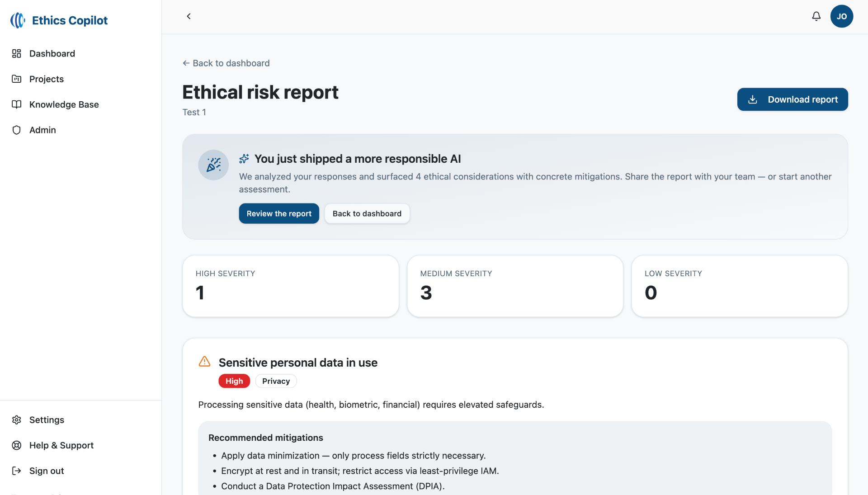The height and width of the screenshot is (495, 868).
Task: Click the Conduct a DPIA bullet
Action: click(x=333, y=486)
